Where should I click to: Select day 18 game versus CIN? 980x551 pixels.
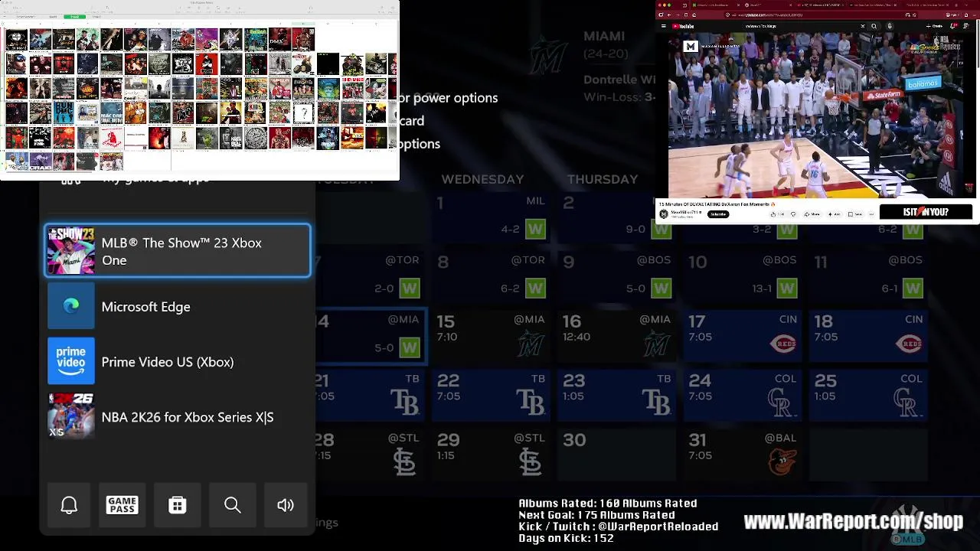(x=867, y=336)
